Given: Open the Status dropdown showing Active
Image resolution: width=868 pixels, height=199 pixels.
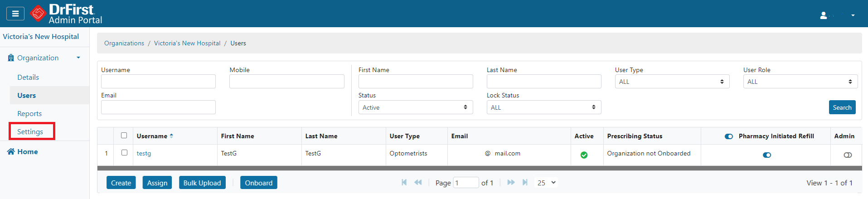Looking at the screenshot, I should 415,107.
